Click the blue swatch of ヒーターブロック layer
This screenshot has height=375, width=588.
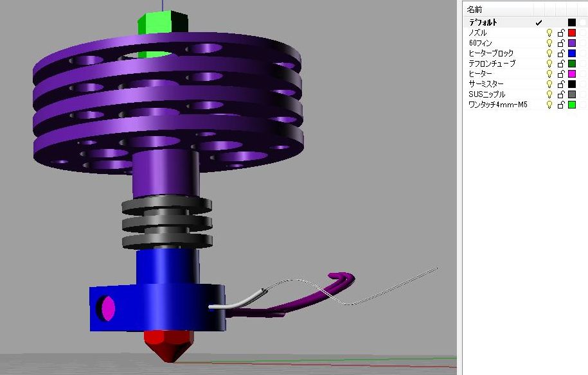(x=571, y=53)
